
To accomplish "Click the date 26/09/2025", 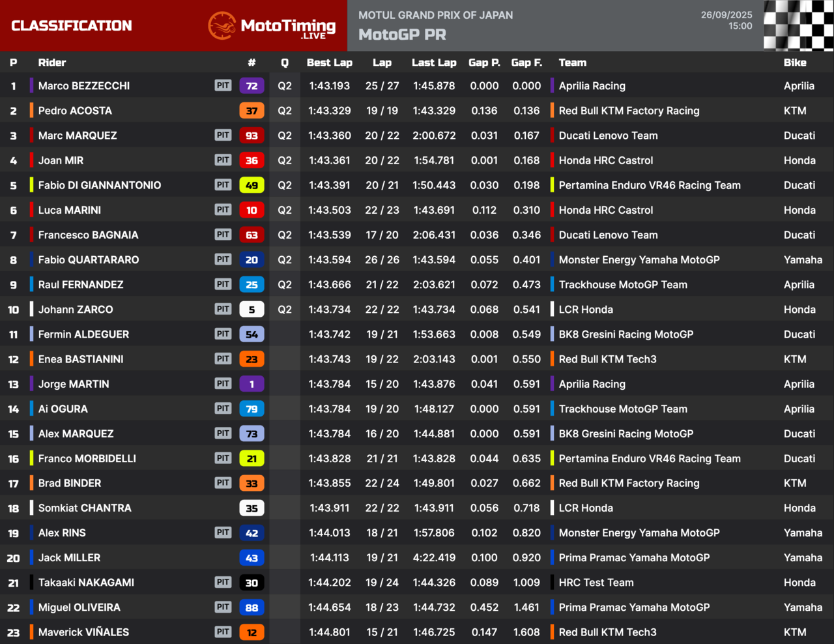I will point(726,15).
